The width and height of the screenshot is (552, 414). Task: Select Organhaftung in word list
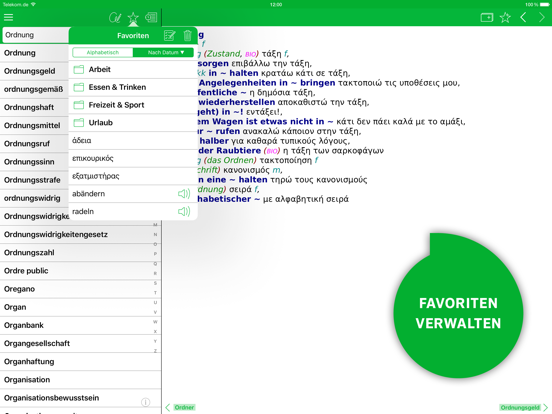point(80,362)
